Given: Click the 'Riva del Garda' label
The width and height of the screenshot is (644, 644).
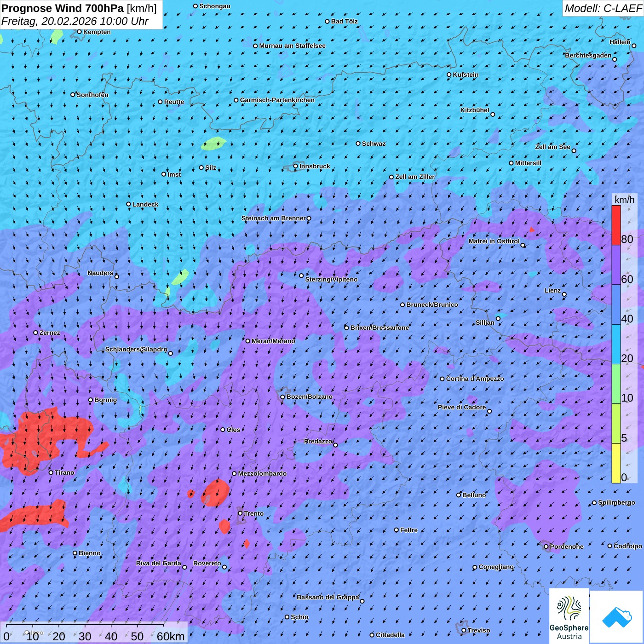Looking at the screenshot, I should pos(159,563).
